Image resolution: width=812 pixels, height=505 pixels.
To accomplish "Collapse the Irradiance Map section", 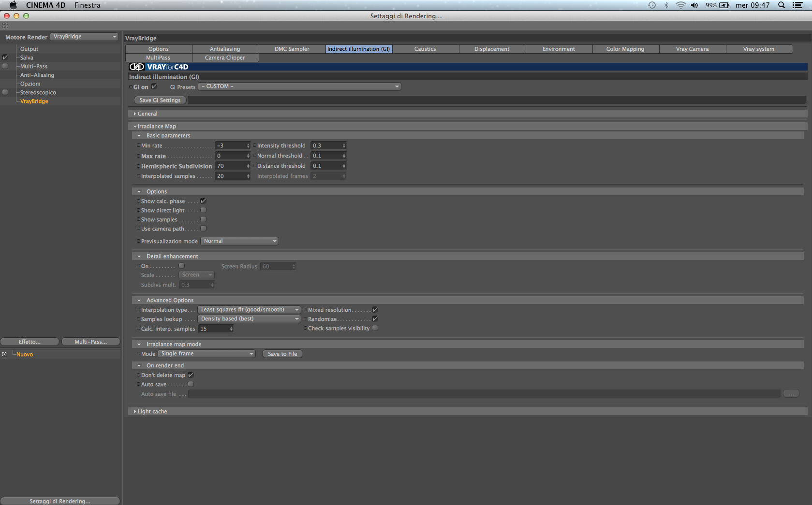I will (x=135, y=127).
